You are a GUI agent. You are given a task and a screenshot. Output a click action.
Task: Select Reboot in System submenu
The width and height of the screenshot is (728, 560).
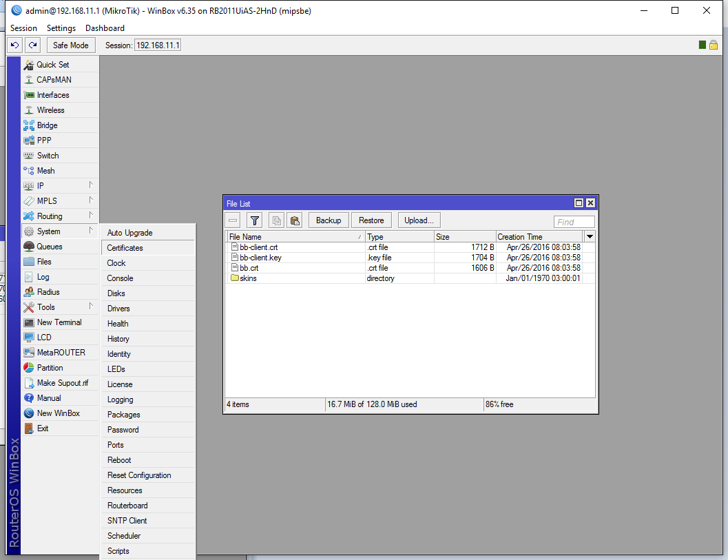tap(148, 460)
